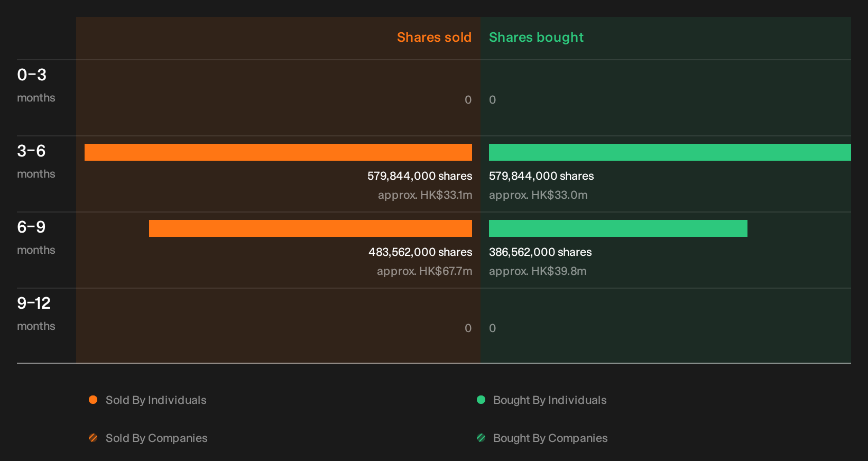Select the orange 6-9 months shares sold bar

310,228
